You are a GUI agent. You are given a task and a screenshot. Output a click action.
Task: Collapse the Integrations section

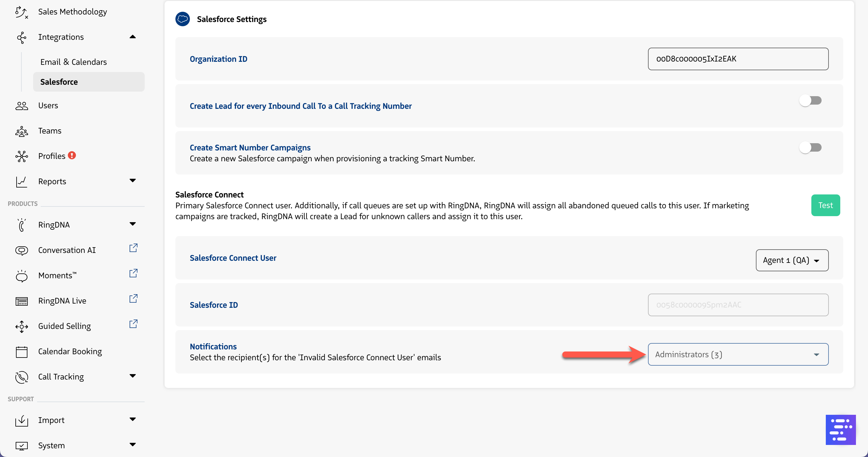132,37
